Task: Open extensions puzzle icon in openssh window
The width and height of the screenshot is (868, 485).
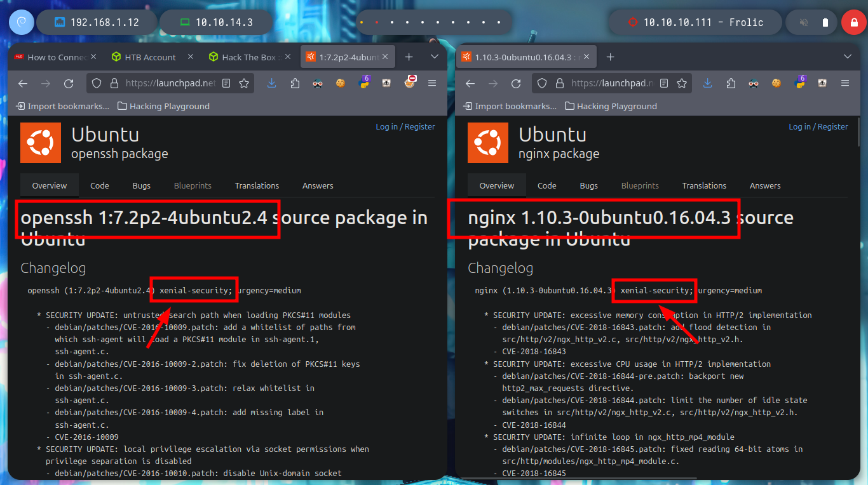Action: (x=295, y=83)
